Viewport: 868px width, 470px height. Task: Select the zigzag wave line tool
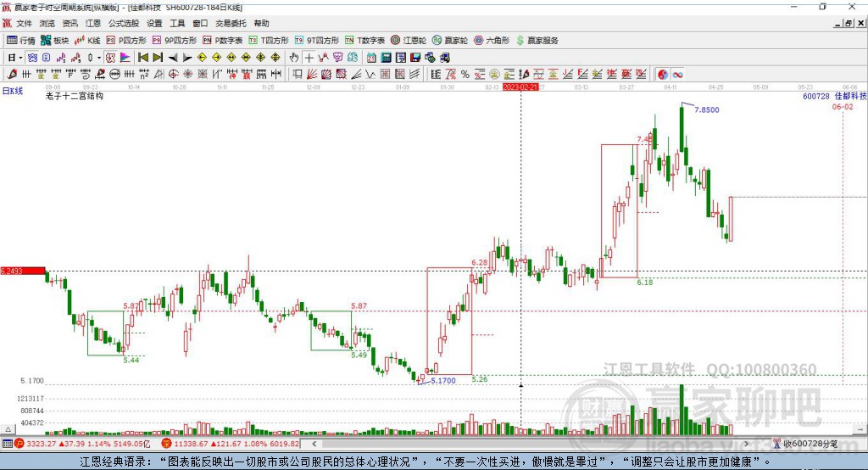pos(370,75)
